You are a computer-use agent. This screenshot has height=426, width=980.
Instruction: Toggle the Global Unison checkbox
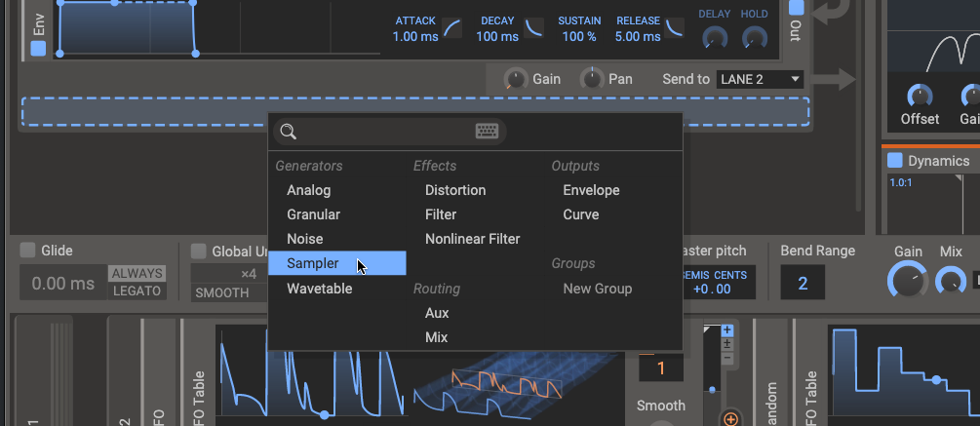(x=198, y=251)
